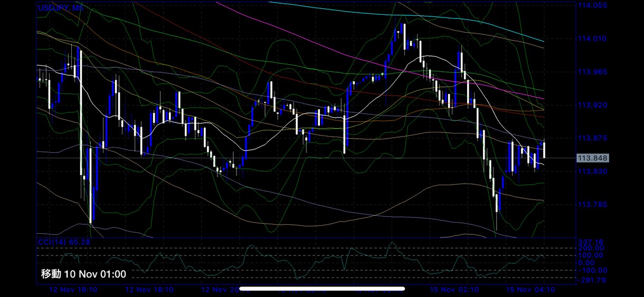Tap the CCI 200.00 level label
This screenshot has width=644, height=297.
click(591, 248)
